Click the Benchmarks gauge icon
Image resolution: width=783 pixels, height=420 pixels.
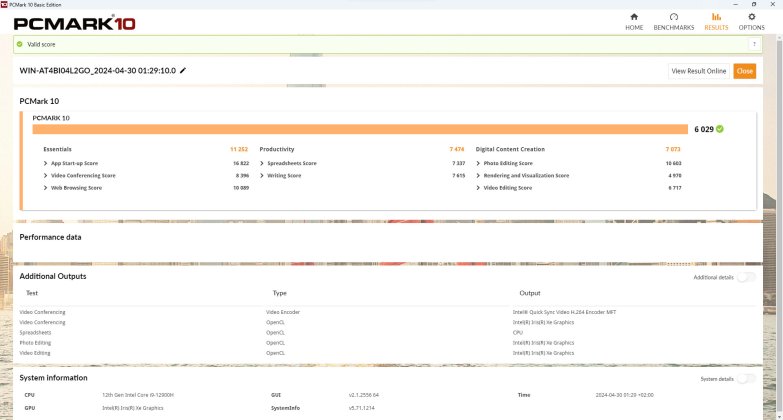tap(674, 17)
